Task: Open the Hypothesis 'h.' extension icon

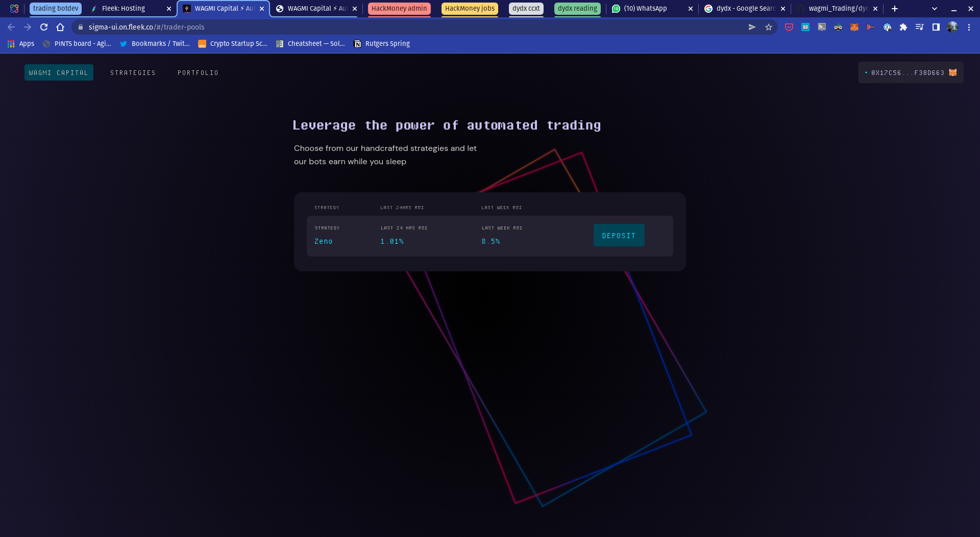Action: [x=822, y=27]
